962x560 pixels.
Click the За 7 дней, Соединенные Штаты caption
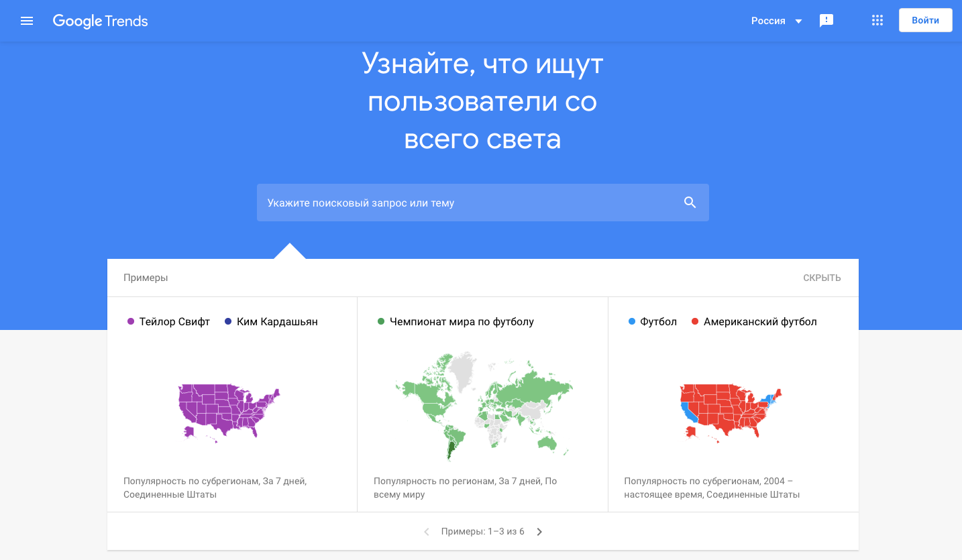click(x=215, y=488)
